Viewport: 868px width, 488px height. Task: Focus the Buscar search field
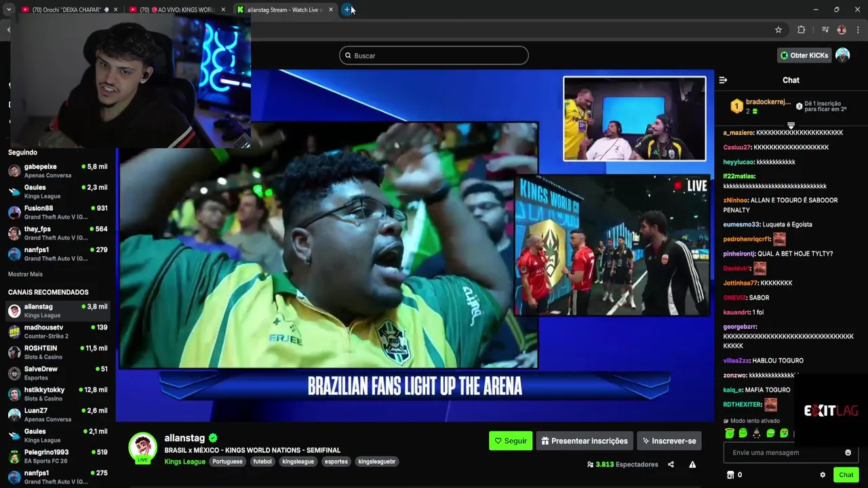(434, 56)
